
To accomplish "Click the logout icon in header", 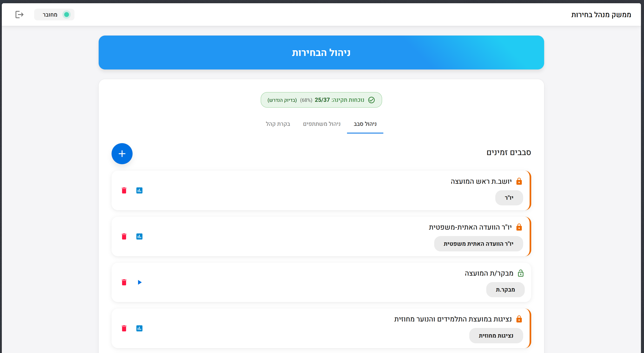I will [19, 15].
